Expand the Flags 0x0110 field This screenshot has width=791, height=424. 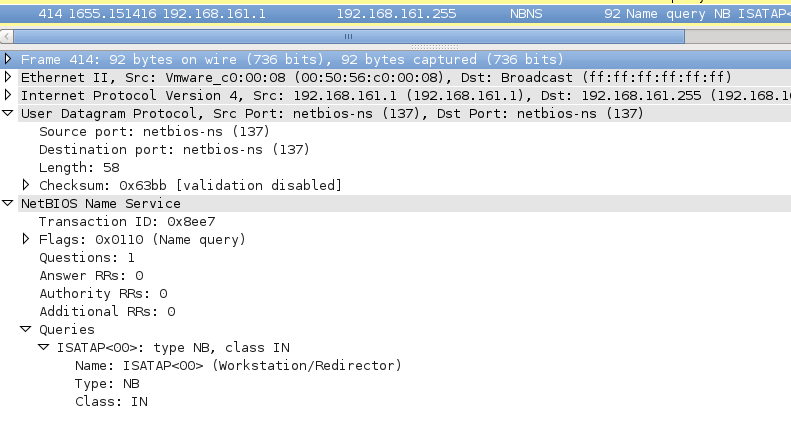point(27,240)
